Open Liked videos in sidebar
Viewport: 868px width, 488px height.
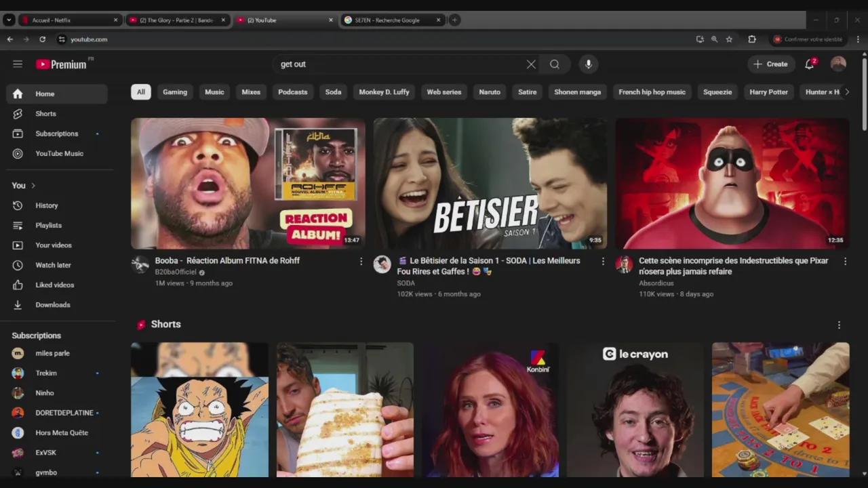[x=57, y=285]
